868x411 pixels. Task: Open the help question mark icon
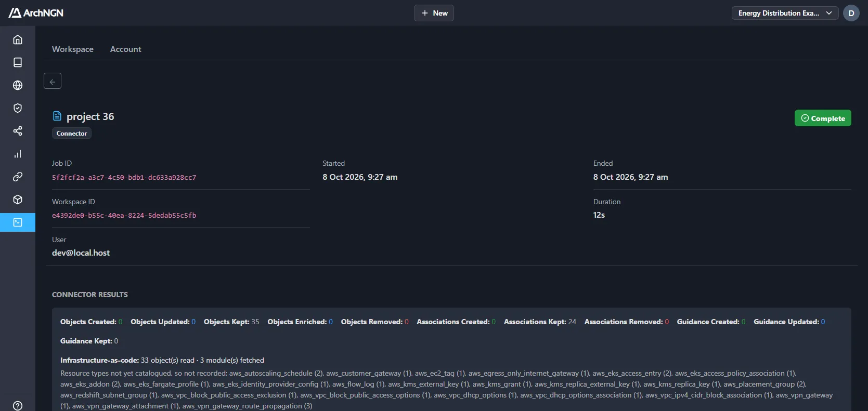[x=18, y=406]
